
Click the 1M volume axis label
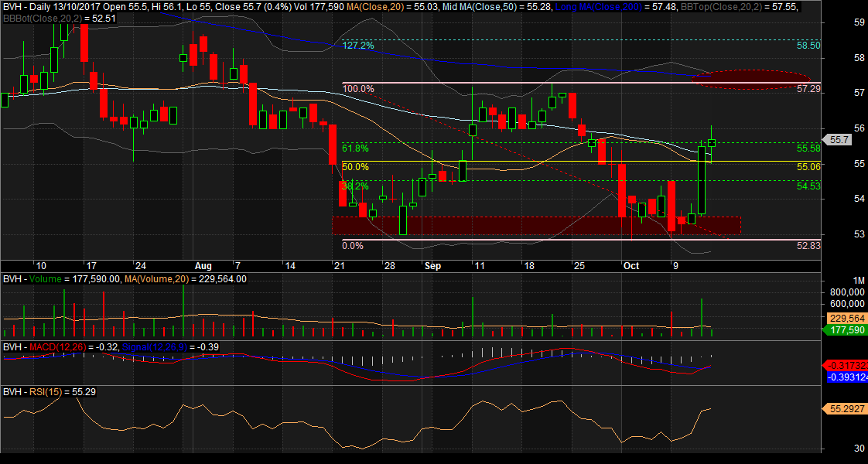(859, 281)
